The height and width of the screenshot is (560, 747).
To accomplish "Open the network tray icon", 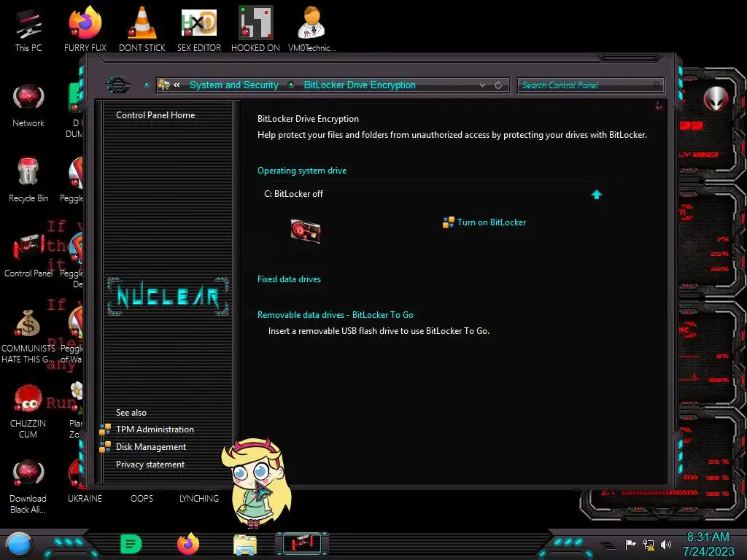I will click(649, 544).
